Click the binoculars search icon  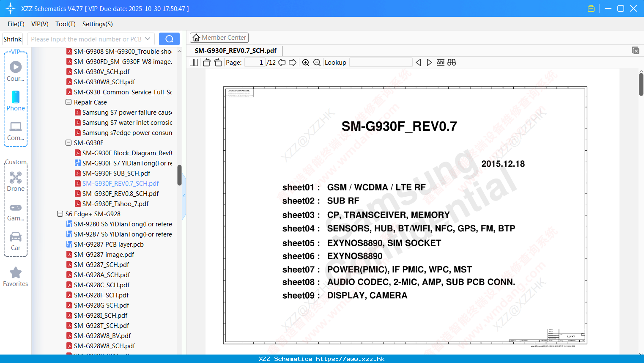[x=452, y=62]
